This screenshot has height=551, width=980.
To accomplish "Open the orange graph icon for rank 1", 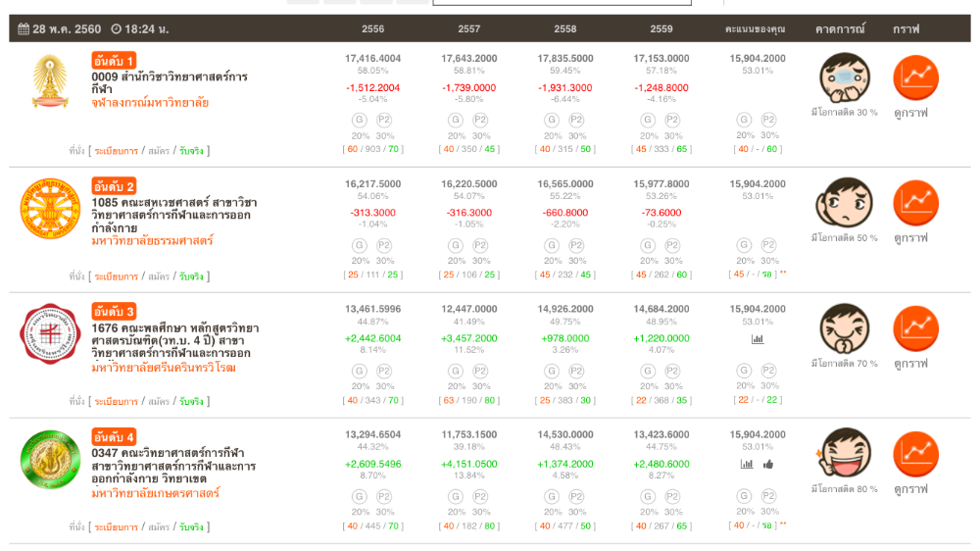I will click(915, 77).
